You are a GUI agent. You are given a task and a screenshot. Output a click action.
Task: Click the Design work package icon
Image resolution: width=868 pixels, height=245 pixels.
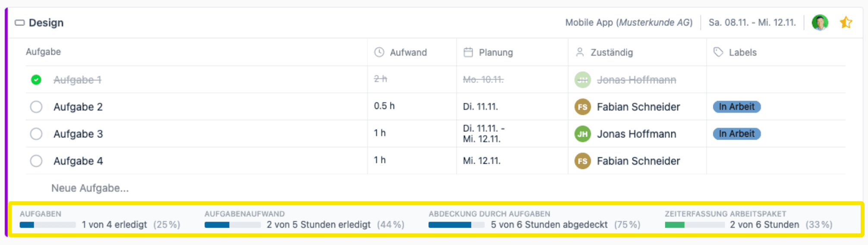pos(20,23)
